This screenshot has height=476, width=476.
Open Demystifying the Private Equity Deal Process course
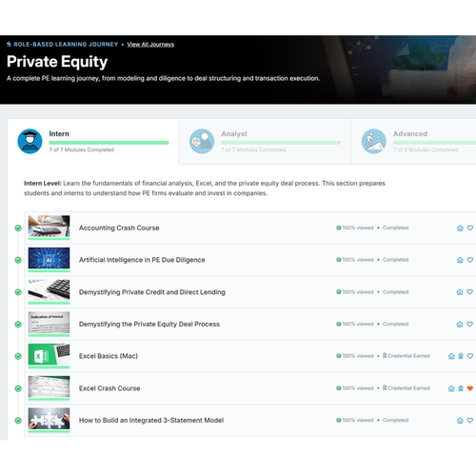coord(149,324)
